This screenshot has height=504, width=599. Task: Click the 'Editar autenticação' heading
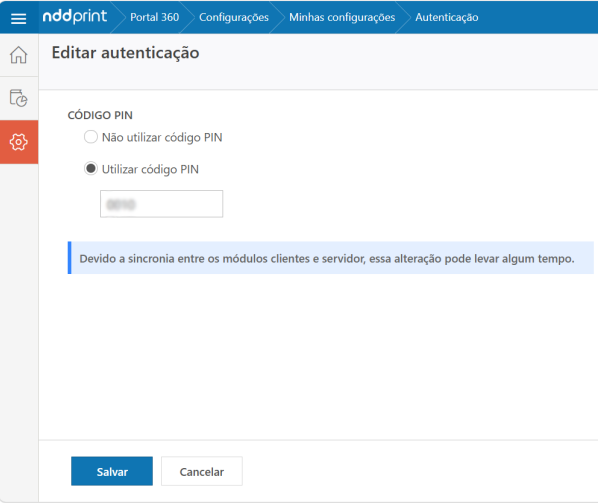point(125,53)
